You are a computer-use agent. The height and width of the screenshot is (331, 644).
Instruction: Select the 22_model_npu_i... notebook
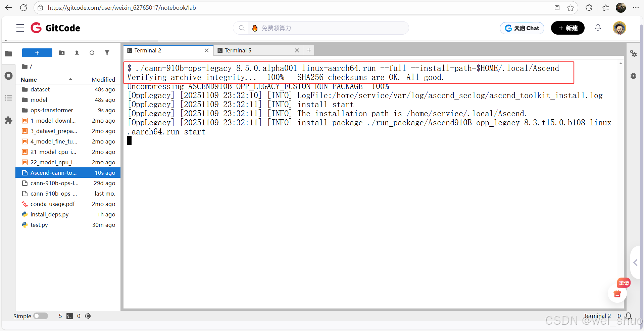(68, 162)
